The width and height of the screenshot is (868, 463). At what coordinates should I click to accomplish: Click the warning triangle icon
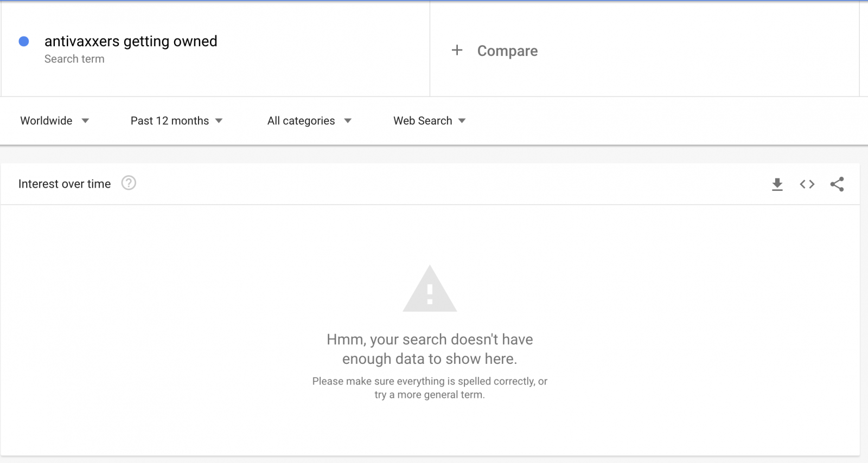coord(430,288)
